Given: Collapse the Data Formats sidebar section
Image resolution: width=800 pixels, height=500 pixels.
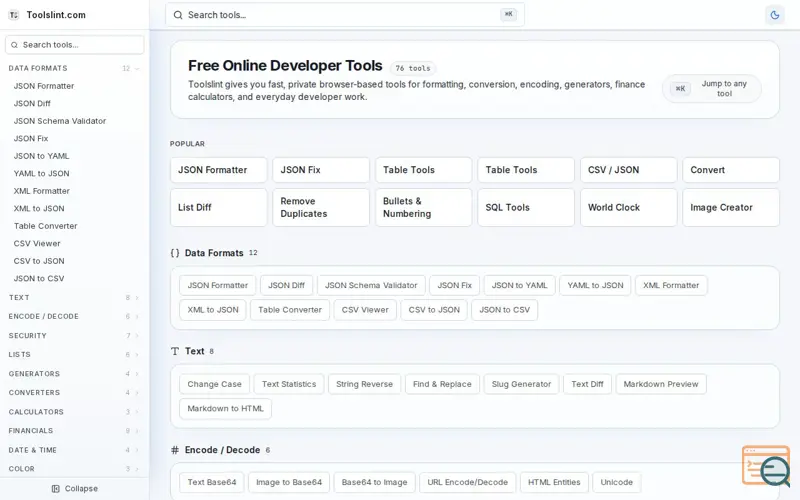Looking at the screenshot, I should pyautogui.click(x=74, y=68).
